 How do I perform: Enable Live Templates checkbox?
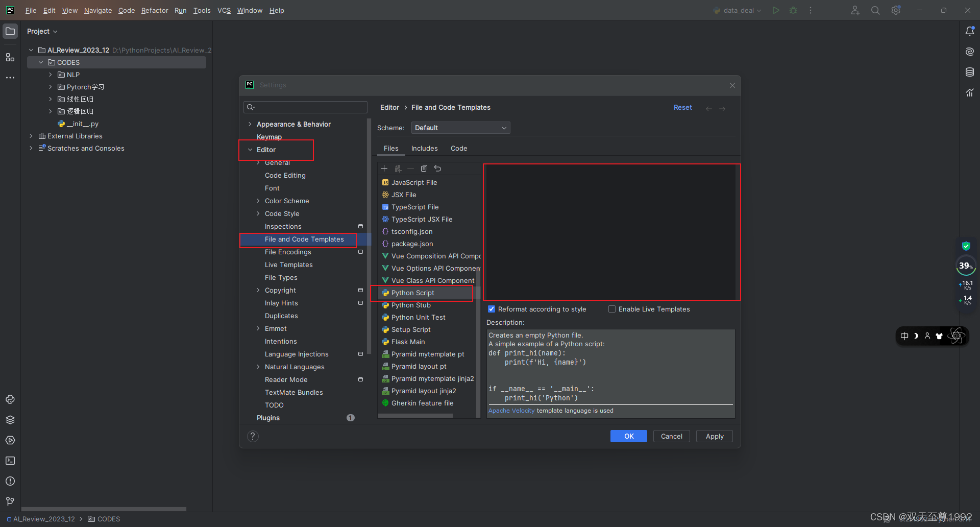[x=612, y=309]
